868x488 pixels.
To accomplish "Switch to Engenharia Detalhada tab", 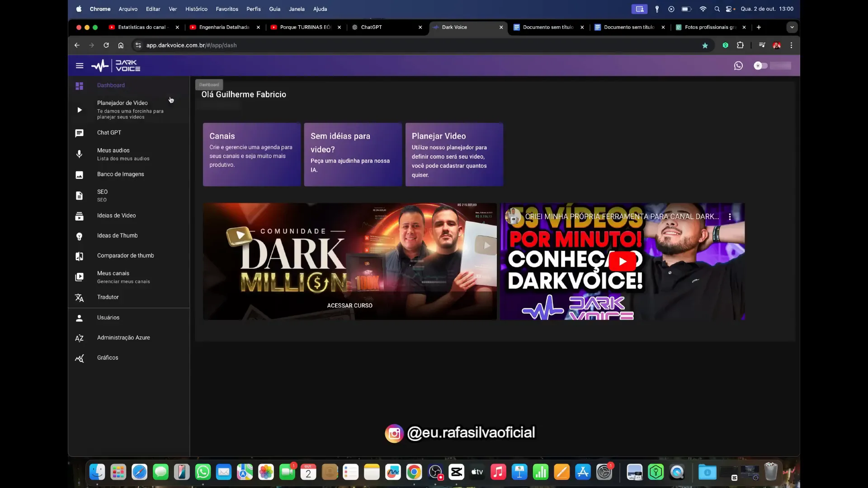I will 225,27.
